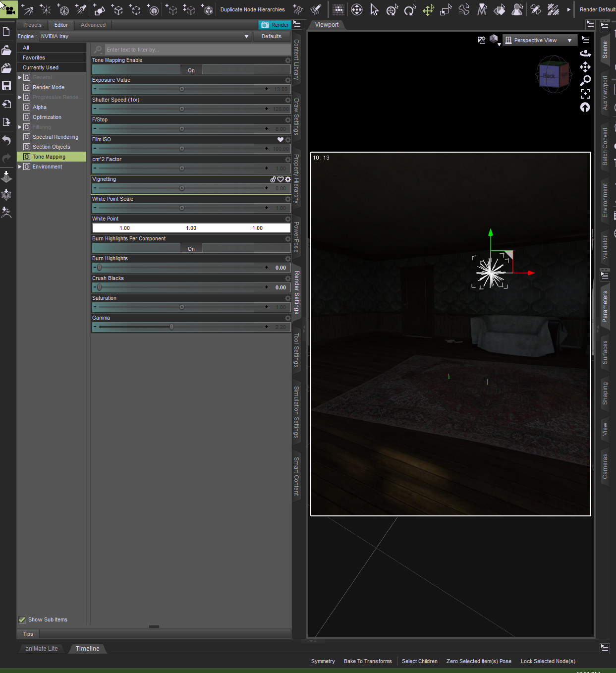Create a new group (dashed circle icon)
The width and height of the screenshot is (616, 673).
pyautogui.click(x=135, y=9)
